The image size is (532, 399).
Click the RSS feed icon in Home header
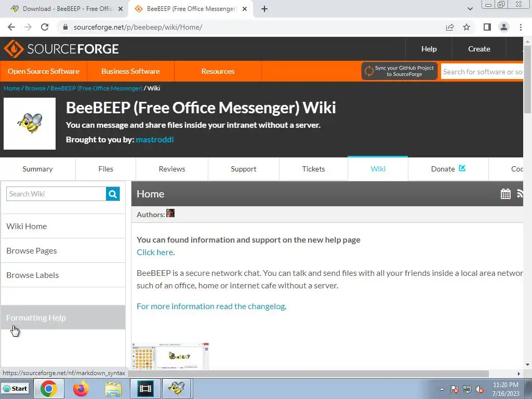(520, 194)
